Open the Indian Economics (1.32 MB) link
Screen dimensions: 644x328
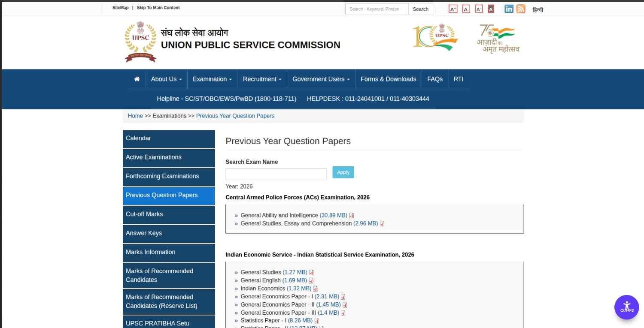pyautogui.click(x=299, y=289)
